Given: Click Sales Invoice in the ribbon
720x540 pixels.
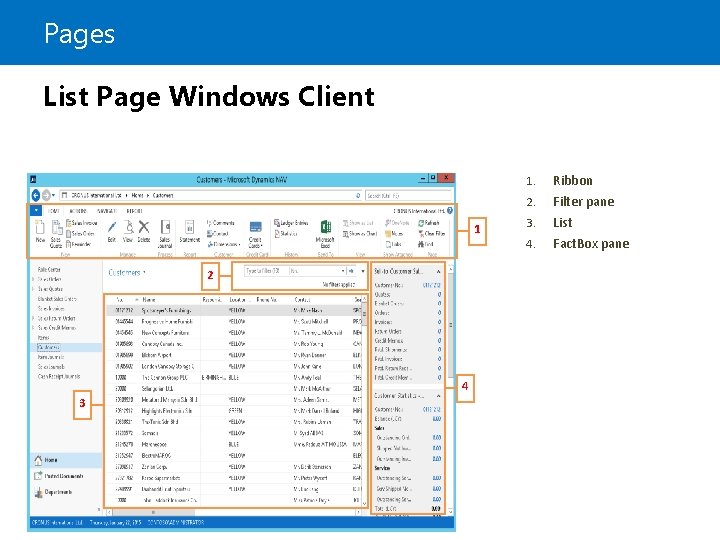Looking at the screenshot, I should coord(82,223).
